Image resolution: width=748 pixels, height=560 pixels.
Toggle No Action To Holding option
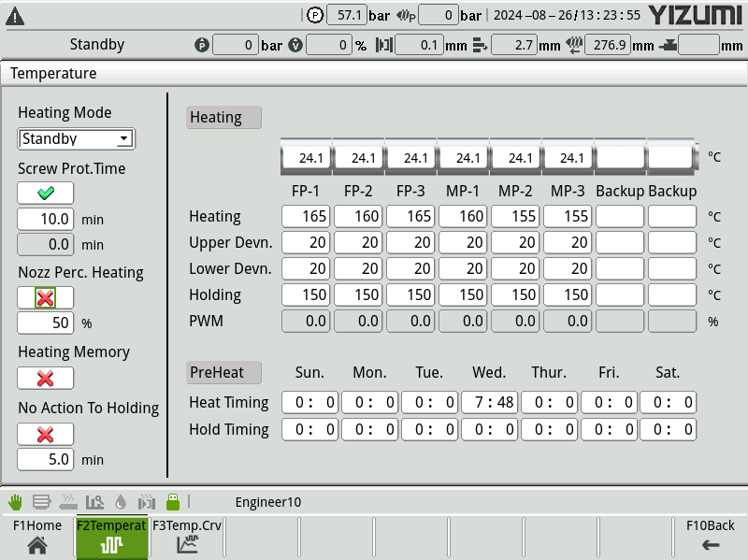pos(45,435)
